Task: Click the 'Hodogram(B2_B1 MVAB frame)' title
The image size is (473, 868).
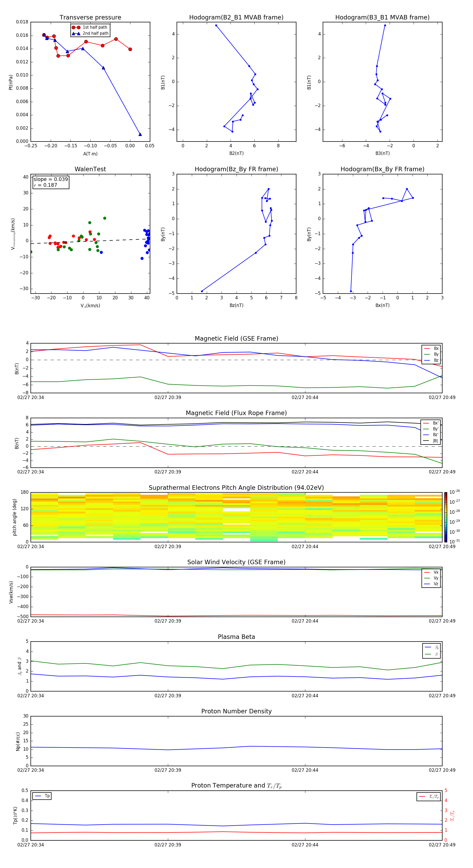Action: (x=236, y=18)
